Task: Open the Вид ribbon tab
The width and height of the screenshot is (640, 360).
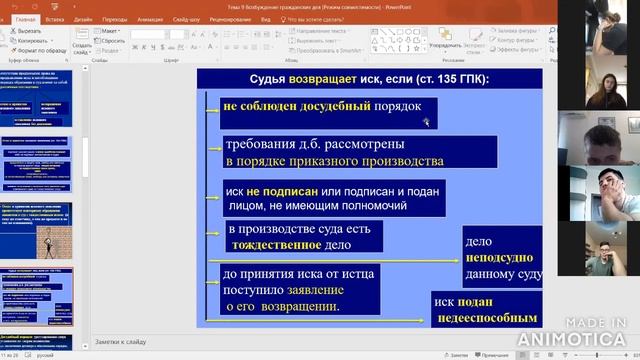Action: [265, 20]
